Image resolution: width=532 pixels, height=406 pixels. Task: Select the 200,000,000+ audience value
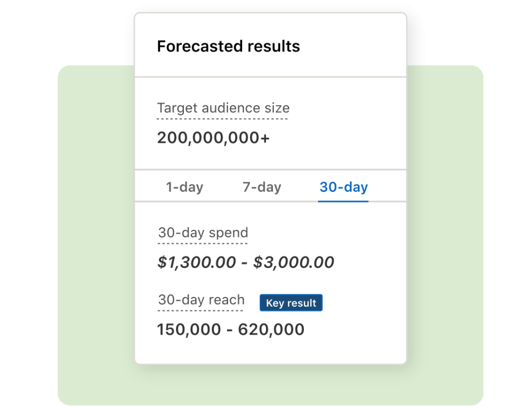click(213, 138)
